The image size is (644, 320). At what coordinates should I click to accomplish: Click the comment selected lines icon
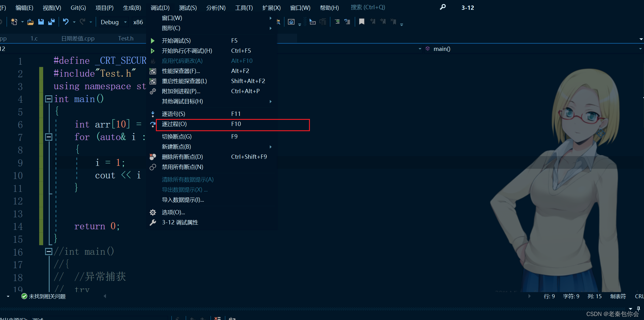point(337,22)
